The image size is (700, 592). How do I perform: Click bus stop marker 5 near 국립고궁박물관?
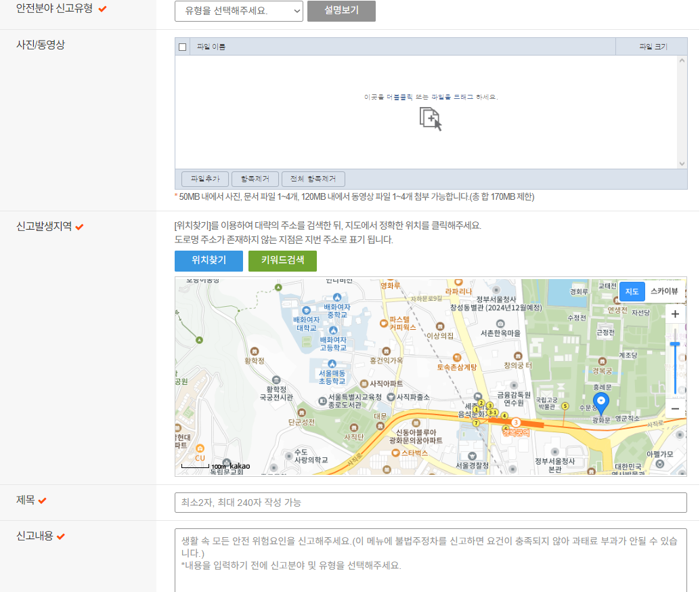coord(565,406)
